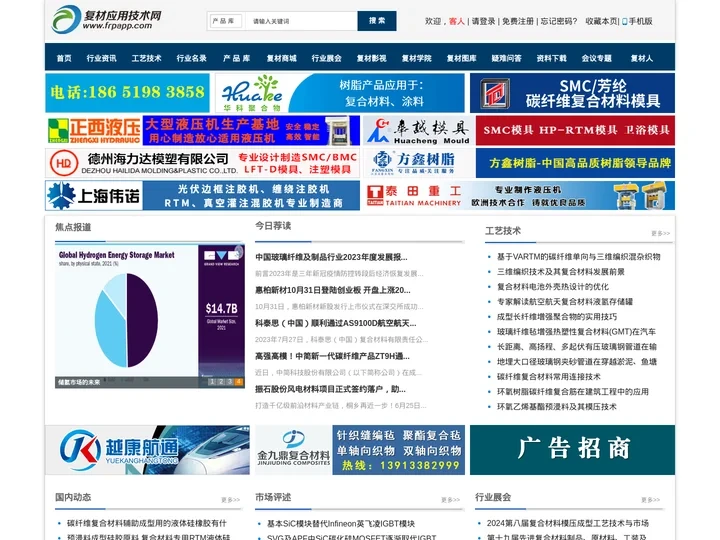This screenshot has height=540, width=720.
Task: Open 复合材料电池外壳热设计的优化
Action: (553, 287)
